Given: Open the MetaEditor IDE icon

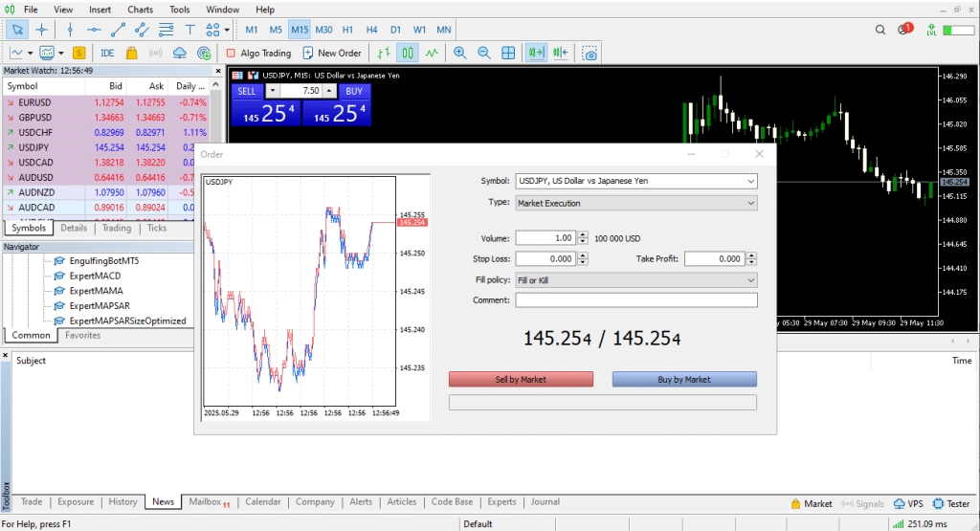Looking at the screenshot, I should [107, 54].
